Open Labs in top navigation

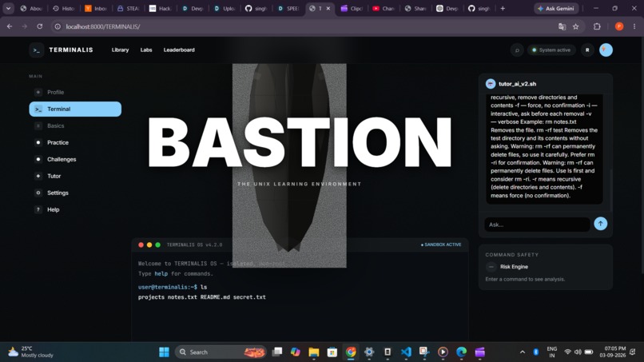pyautogui.click(x=146, y=50)
